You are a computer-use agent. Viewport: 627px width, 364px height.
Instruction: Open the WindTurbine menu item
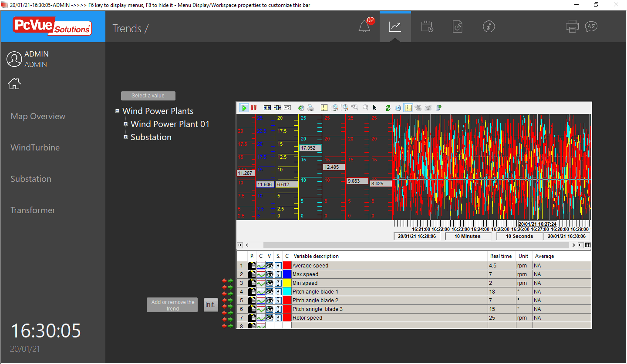click(35, 147)
